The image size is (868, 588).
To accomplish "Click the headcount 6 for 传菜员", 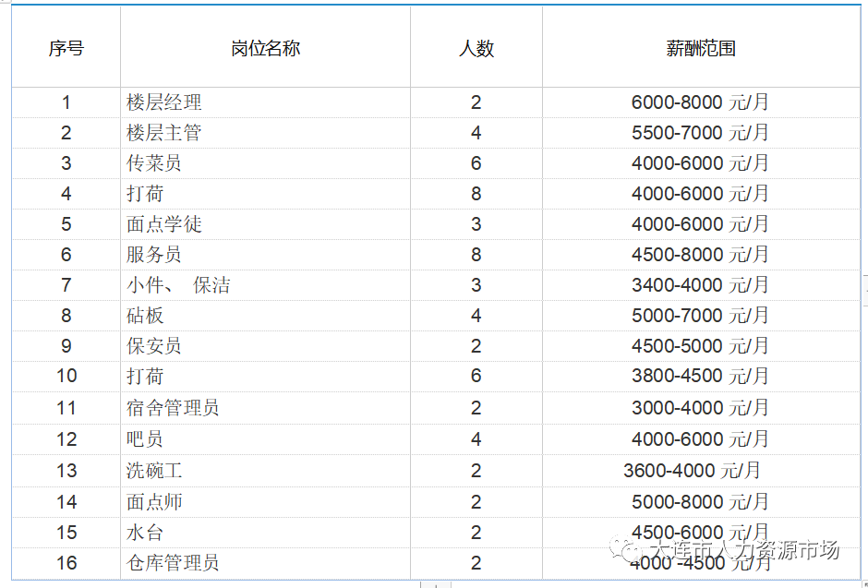I will click(476, 163).
